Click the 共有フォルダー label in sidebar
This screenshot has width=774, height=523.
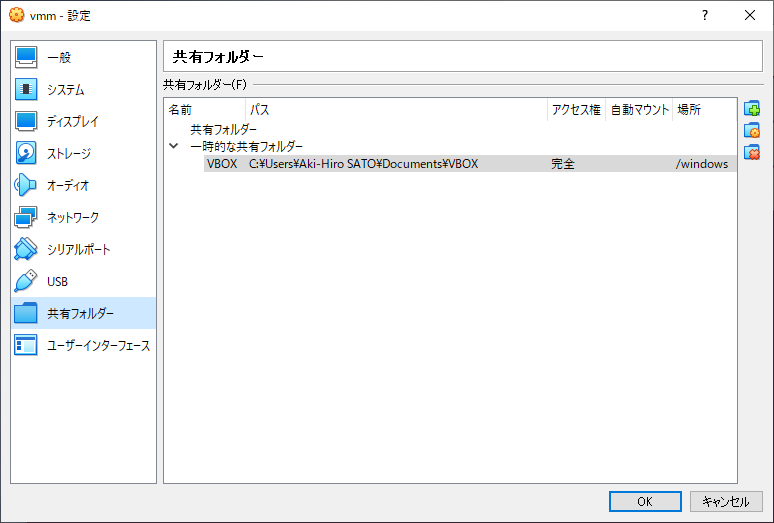click(80, 314)
